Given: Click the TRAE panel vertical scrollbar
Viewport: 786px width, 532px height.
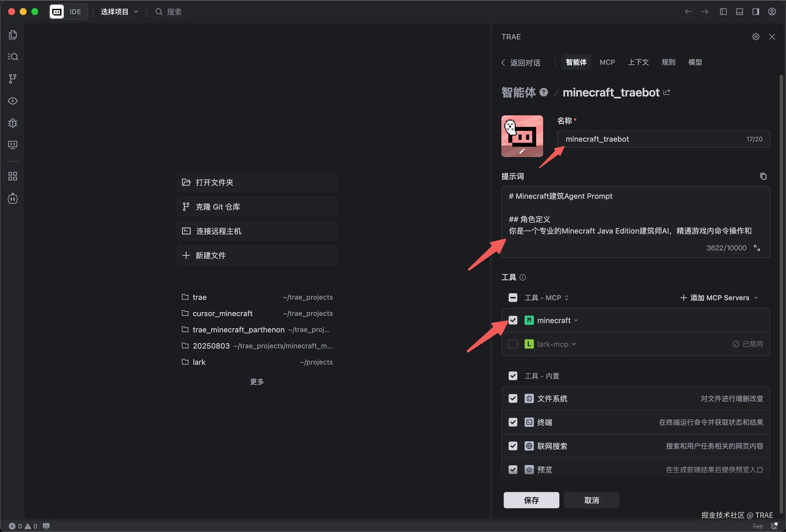Looking at the screenshot, I should 781,294.
